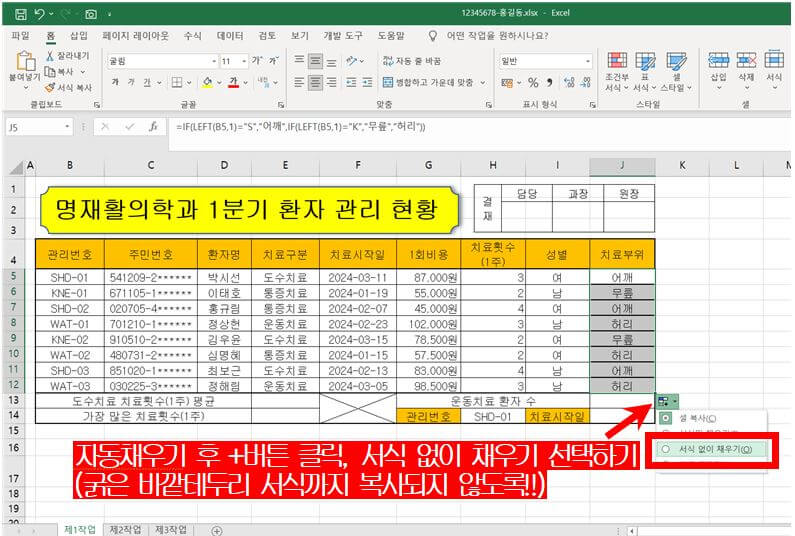Screen dimensions: 795x536
Task: Switch to the 제2작업 sheet tab
Action: tap(125, 530)
